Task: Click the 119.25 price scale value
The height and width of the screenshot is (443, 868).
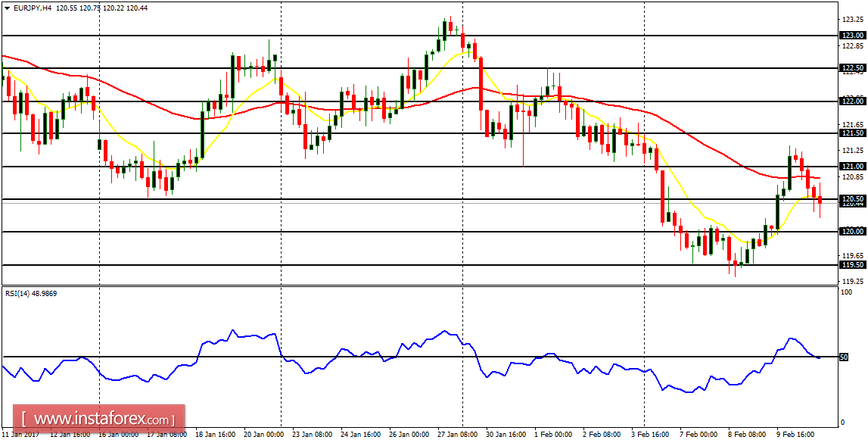Action: [853, 282]
